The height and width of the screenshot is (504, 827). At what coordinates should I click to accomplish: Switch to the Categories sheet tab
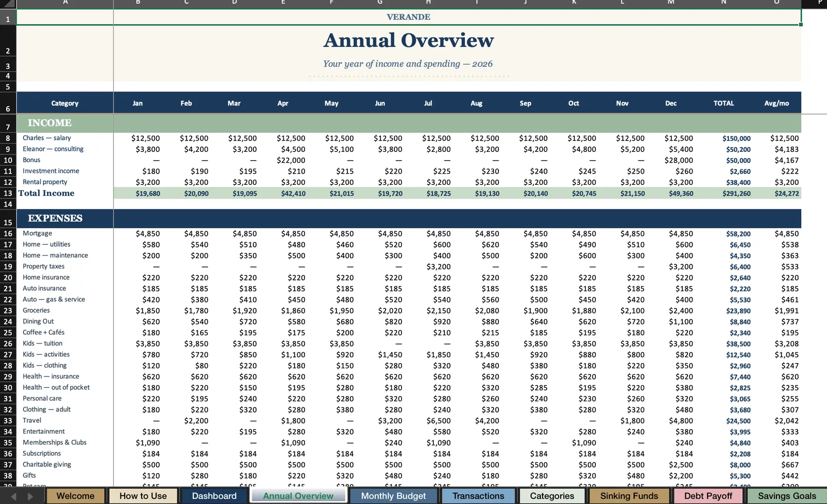pyautogui.click(x=552, y=496)
